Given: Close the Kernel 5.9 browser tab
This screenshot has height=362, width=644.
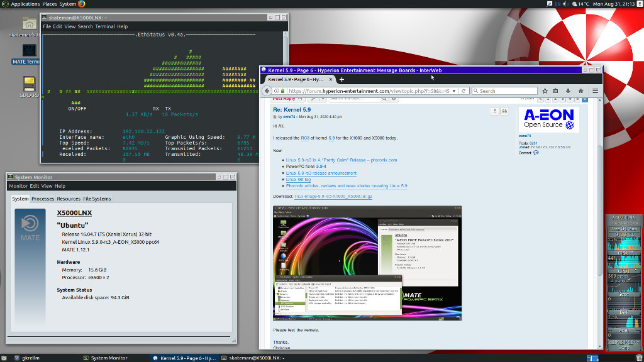Looking at the screenshot, I should (331, 80).
